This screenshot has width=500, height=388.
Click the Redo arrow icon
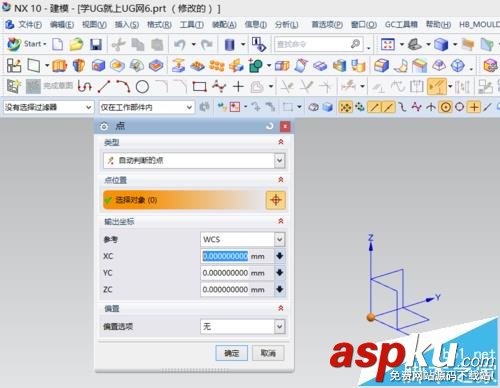207,44
